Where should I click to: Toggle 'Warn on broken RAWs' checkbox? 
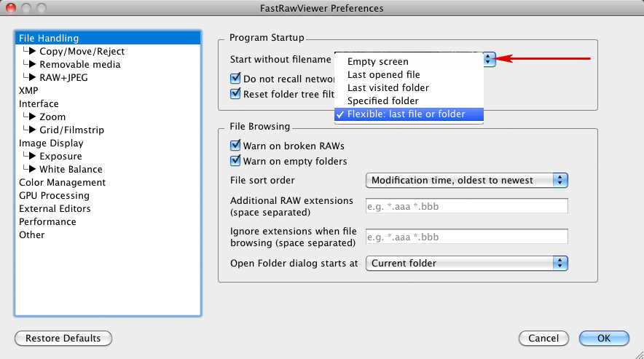click(235, 146)
